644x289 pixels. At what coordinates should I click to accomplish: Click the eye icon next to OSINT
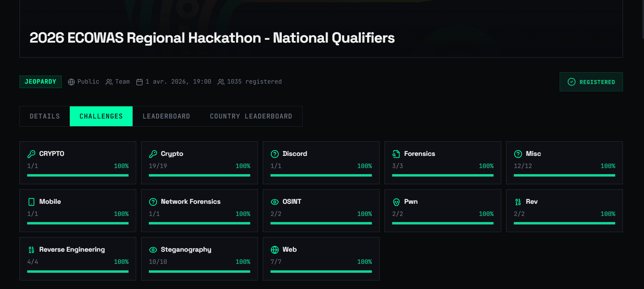click(x=275, y=202)
